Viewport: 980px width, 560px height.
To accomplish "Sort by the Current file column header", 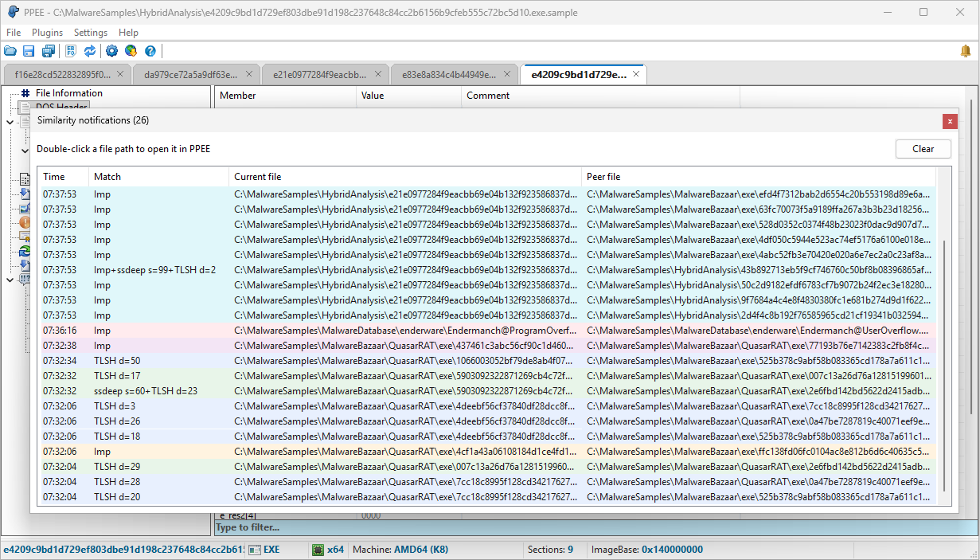I will point(404,177).
